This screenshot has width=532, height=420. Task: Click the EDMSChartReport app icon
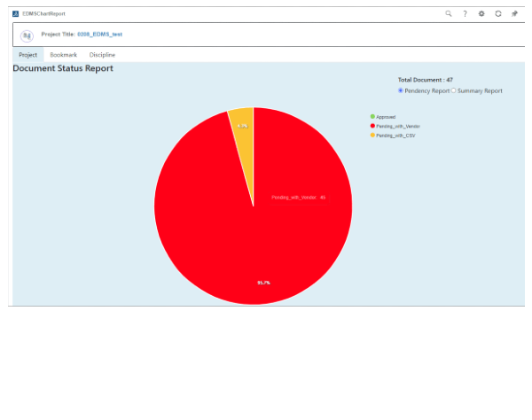point(16,14)
